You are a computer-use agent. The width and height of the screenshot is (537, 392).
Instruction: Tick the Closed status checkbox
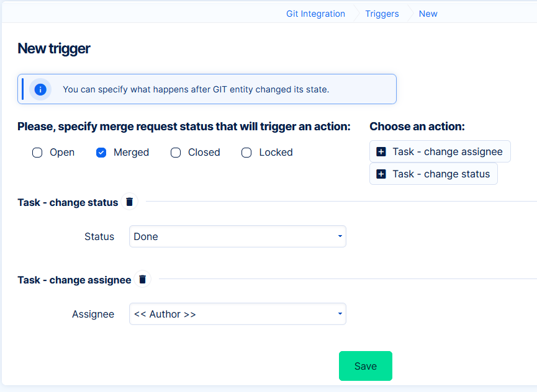(176, 153)
